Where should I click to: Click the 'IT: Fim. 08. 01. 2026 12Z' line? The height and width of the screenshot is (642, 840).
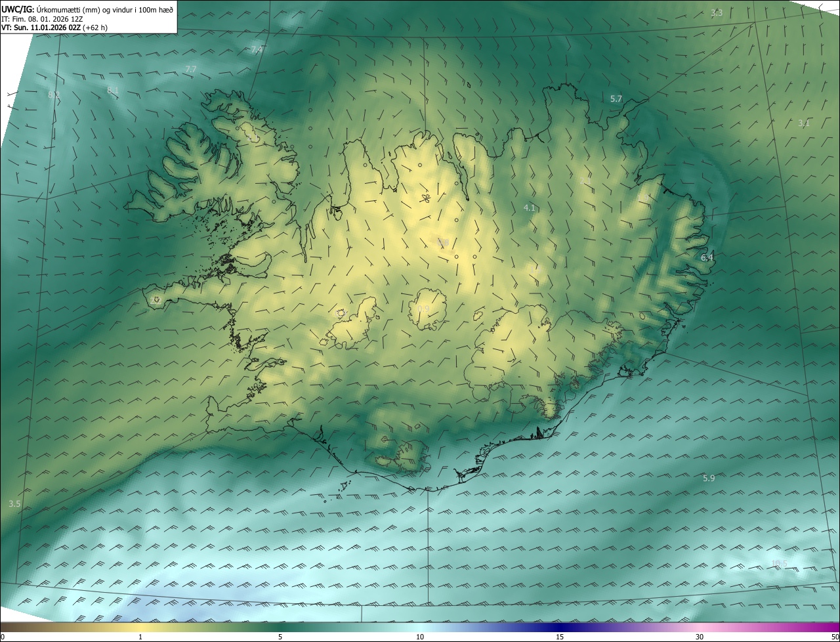(x=42, y=18)
